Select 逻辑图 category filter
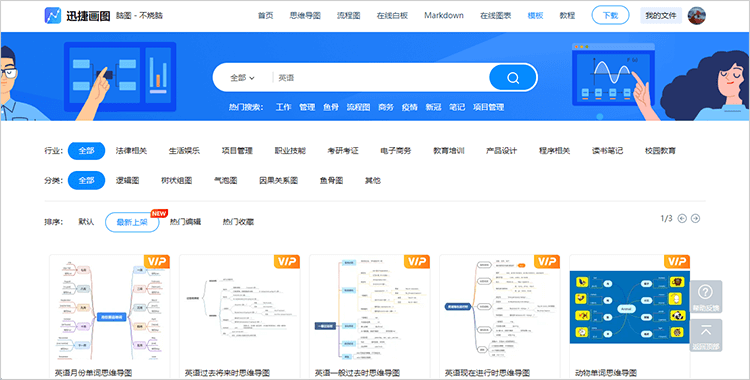 coord(127,180)
